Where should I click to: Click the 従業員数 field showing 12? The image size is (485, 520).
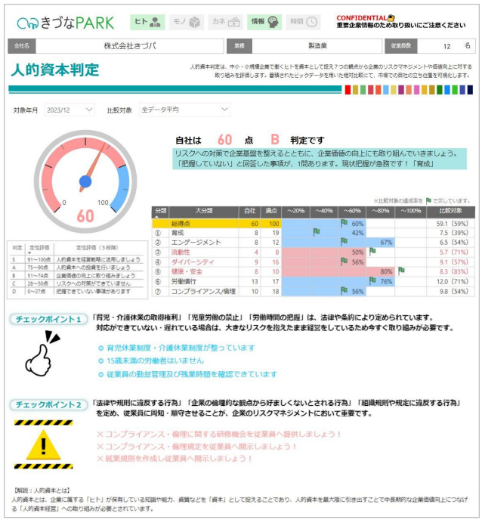point(446,46)
